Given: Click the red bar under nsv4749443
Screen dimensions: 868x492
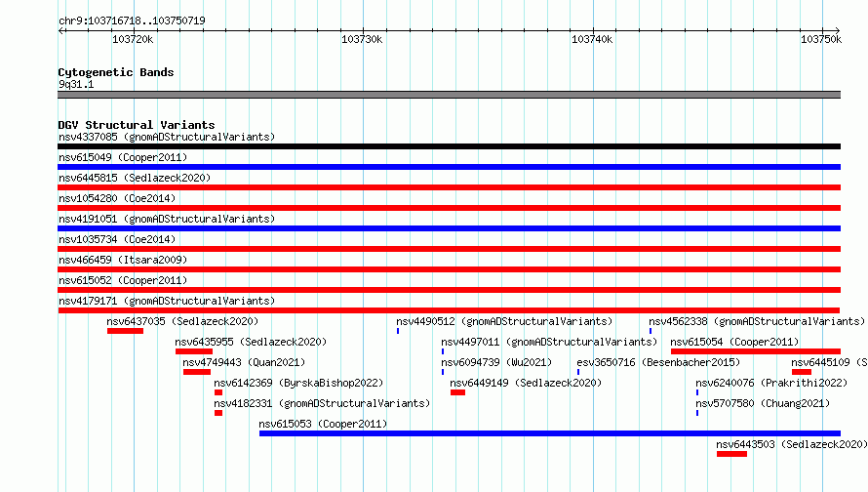Looking at the screenshot, I should coord(196,372).
